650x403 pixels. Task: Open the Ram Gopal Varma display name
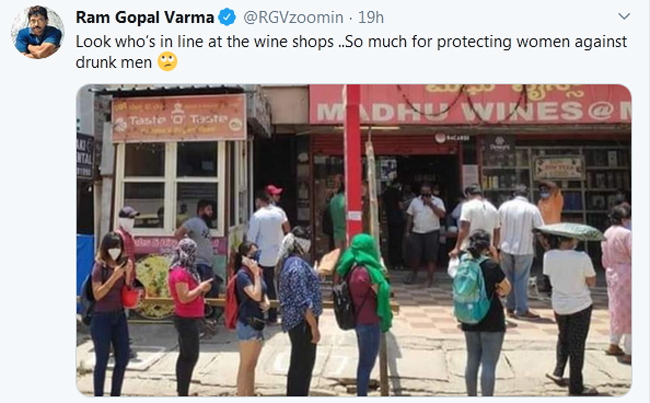pyautogui.click(x=145, y=17)
